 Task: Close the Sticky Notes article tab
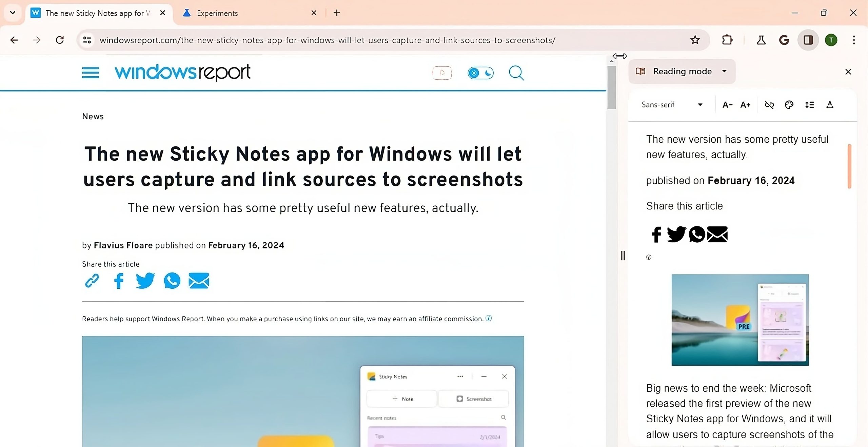coord(163,13)
